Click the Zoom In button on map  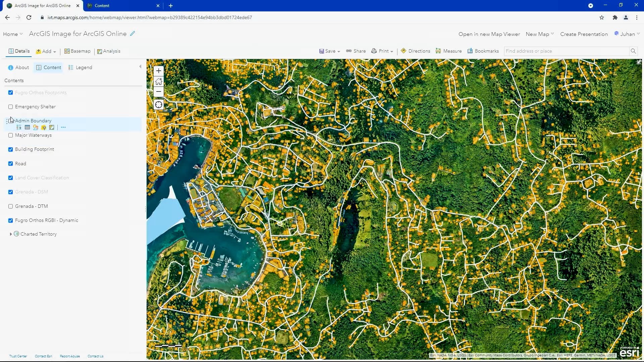click(x=158, y=70)
